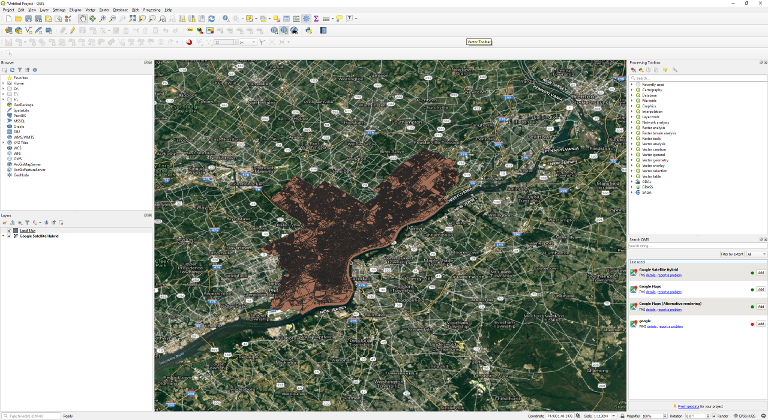Viewport: 768px width, 420px height.
Task: Click the Statistical Summary sigma icon
Action: [316, 18]
